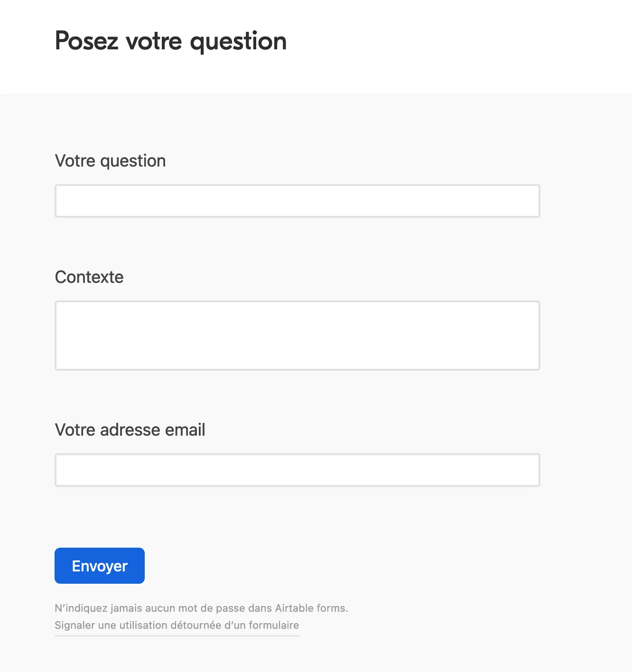The image size is (632, 672).
Task: Click the Votre question text field
Action: click(x=297, y=201)
